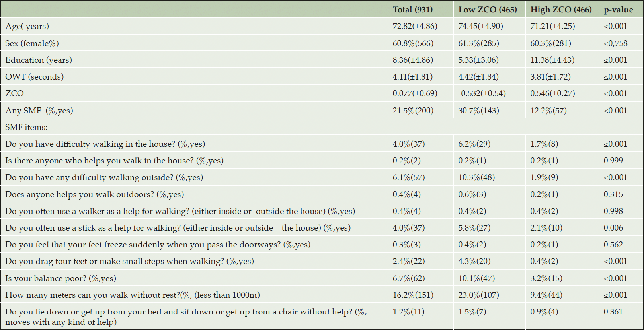This screenshot has width=644, height=330.
Task: Select the p-value column header
Action: click(x=618, y=10)
